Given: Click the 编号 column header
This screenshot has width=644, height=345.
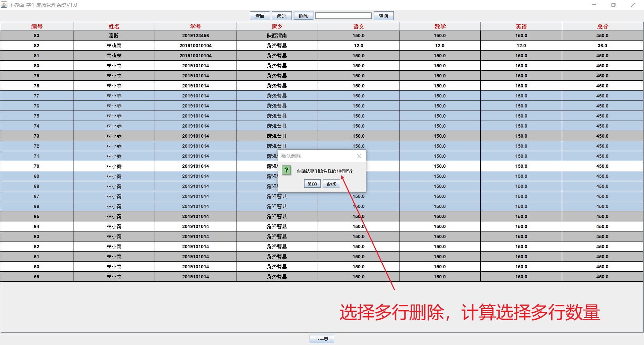Looking at the screenshot, I should (x=37, y=26).
